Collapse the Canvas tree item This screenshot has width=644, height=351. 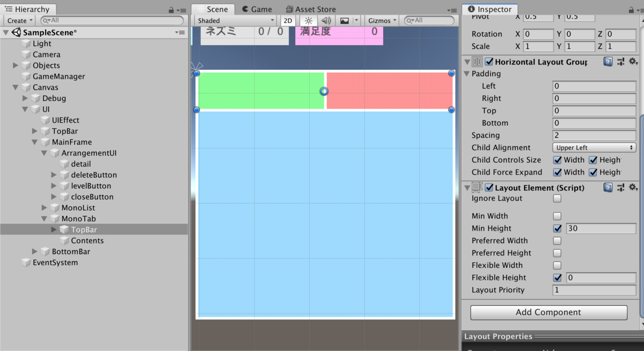point(16,87)
